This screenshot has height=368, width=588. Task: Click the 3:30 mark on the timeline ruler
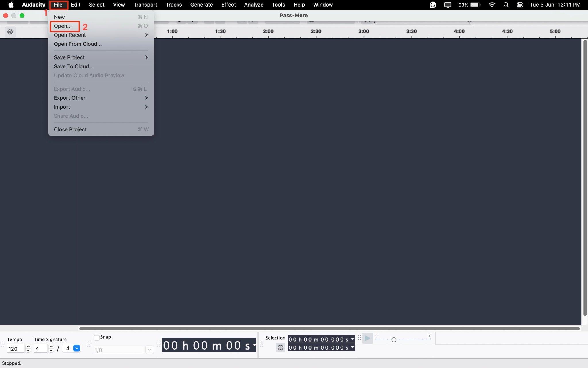tap(411, 31)
